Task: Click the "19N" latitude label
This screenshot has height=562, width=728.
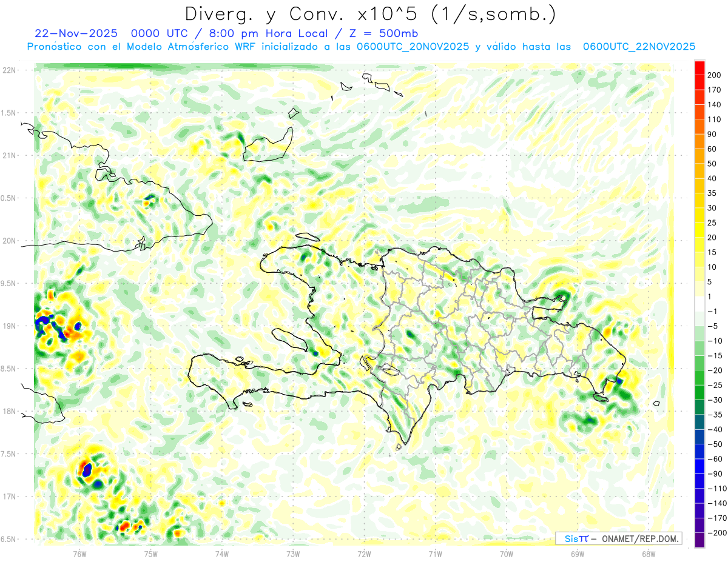Action: (8, 326)
